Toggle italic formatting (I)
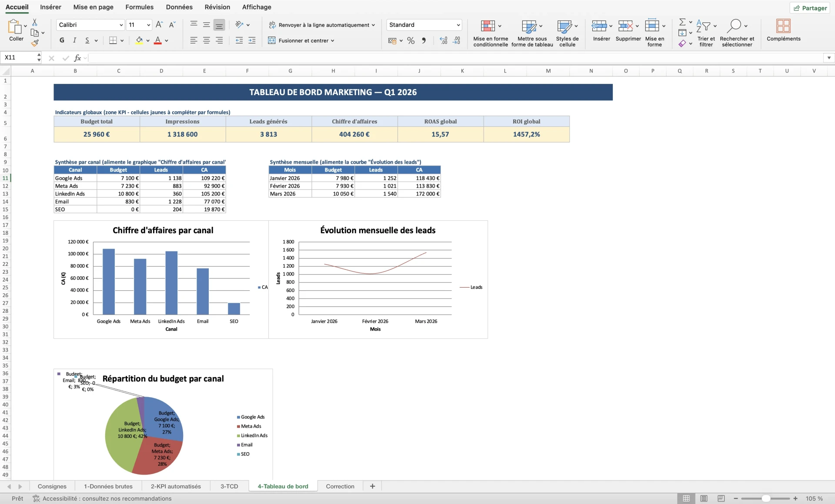This screenshot has height=504, width=835. coord(74,40)
